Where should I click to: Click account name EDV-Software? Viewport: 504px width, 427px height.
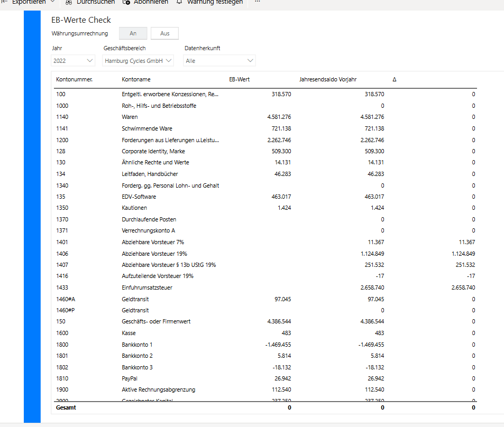[139, 197]
